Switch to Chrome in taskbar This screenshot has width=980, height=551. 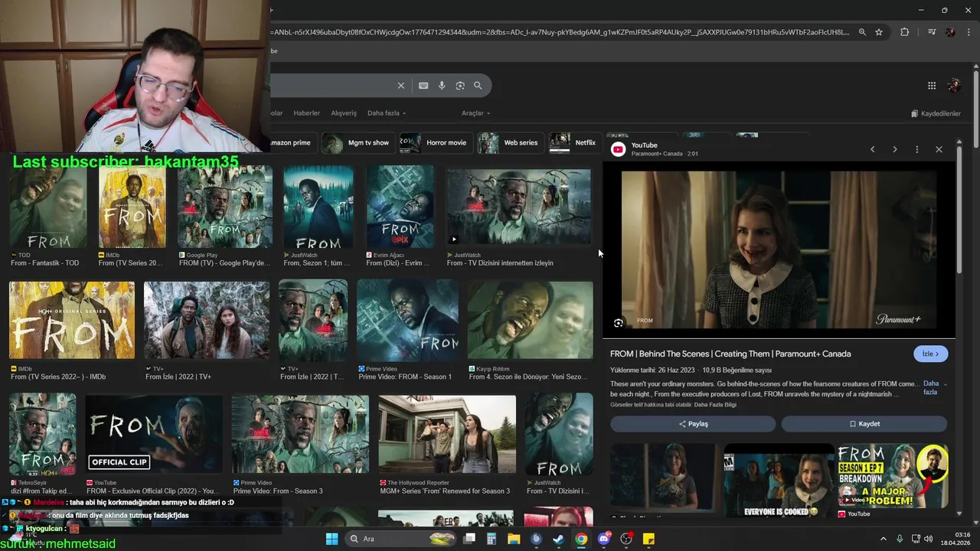coord(581,539)
